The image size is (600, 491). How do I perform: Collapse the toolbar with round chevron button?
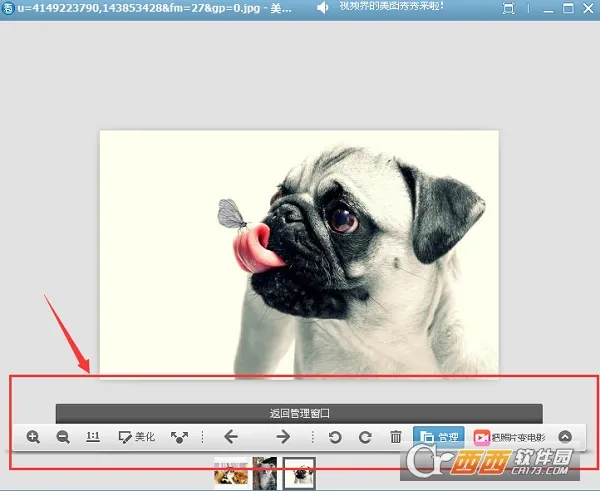click(x=565, y=437)
